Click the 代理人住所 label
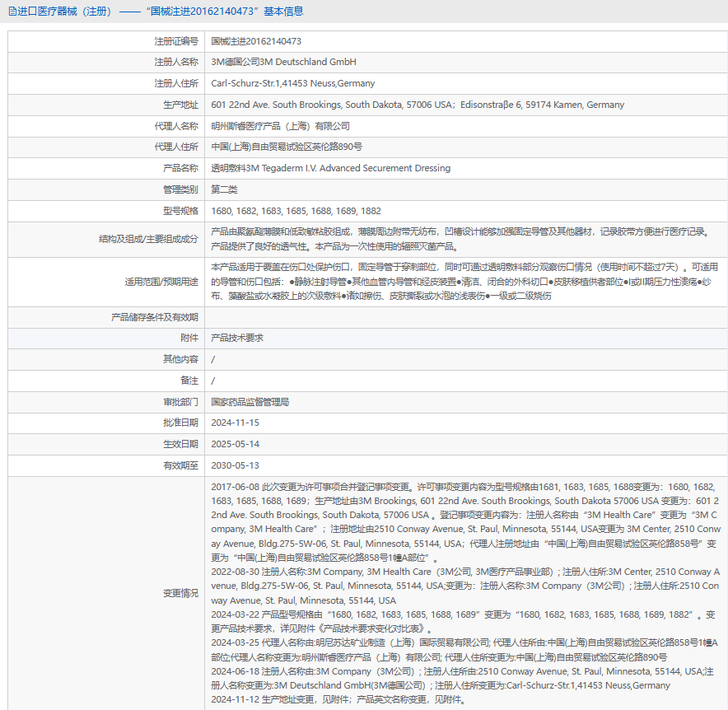This screenshot has height=710, width=728. point(176,147)
